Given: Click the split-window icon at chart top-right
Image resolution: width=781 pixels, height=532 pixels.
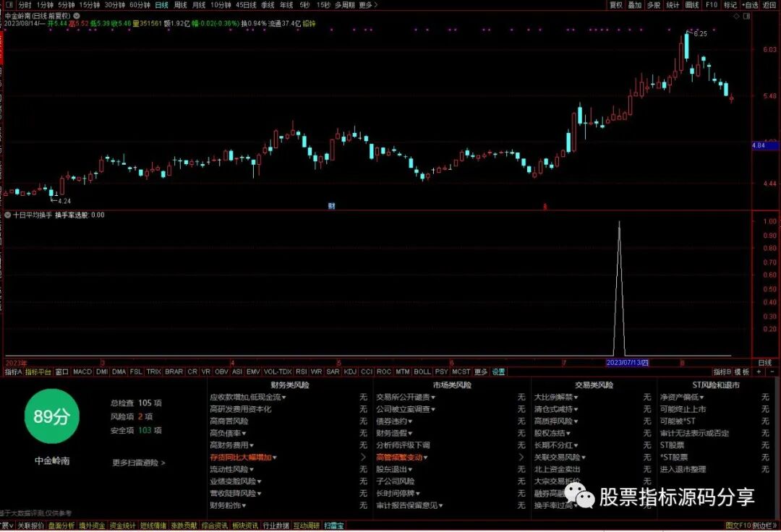Looking at the screenshot, I should point(746,17).
